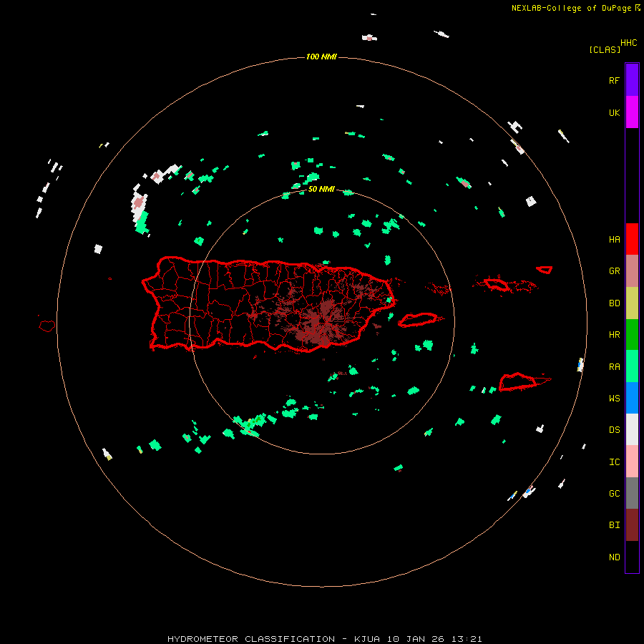Click the HR legend label
This screenshot has height=644, width=644.
614,335
